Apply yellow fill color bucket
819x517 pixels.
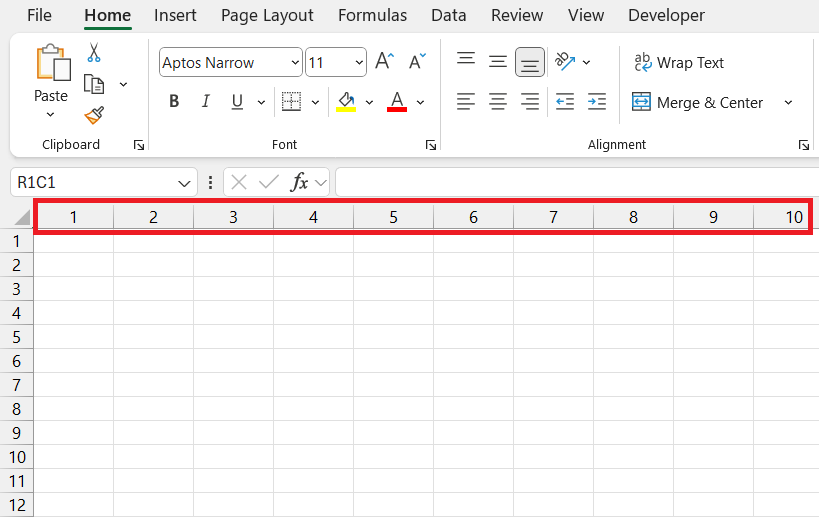point(346,101)
